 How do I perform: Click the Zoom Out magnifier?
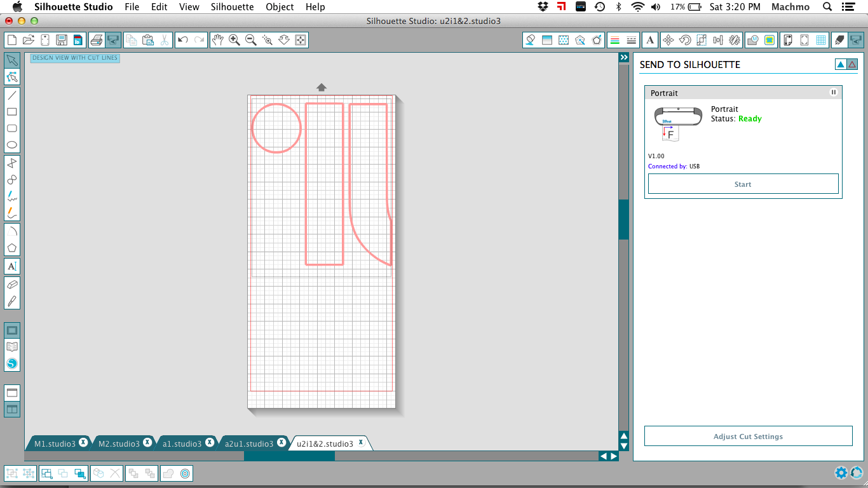click(x=251, y=40)
